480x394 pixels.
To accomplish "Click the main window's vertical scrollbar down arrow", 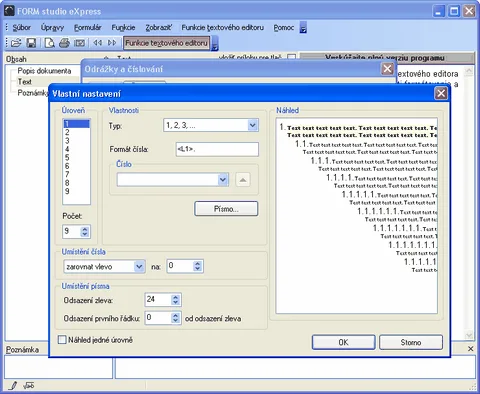I will pyautogui.click(x=469, y=335).
